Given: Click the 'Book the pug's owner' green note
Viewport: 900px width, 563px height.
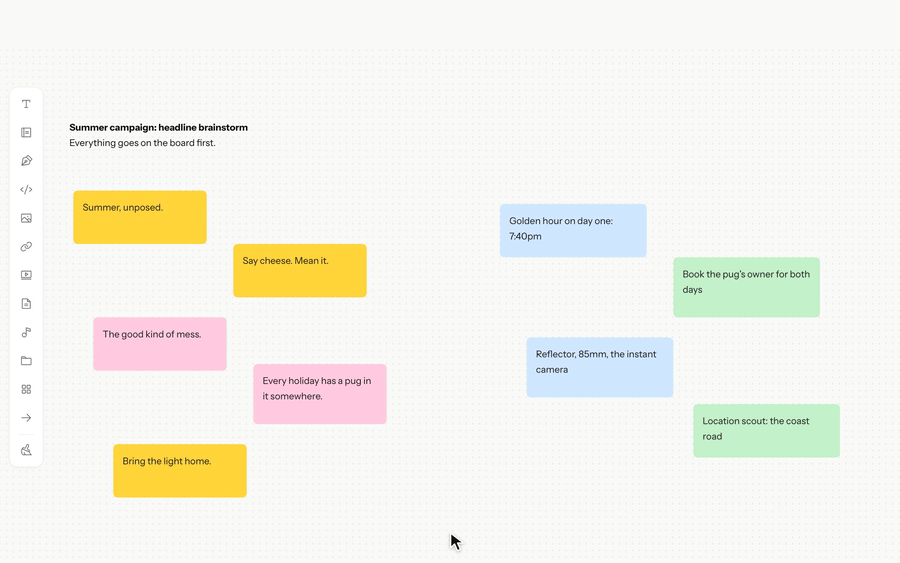Looking at the screenshot, I should 746,287.
